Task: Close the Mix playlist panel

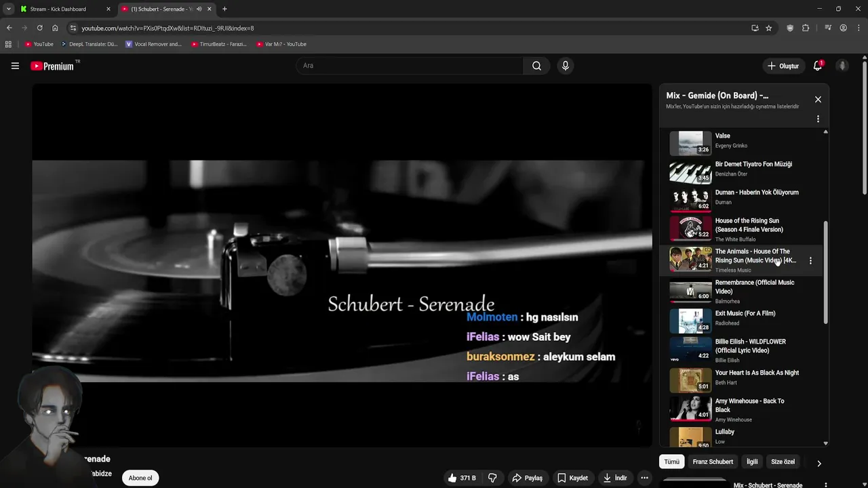Action: click(818, 100)
